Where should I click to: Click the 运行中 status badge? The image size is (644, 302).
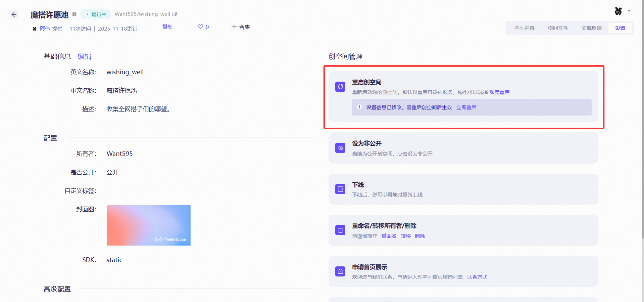tap(96, 14)
